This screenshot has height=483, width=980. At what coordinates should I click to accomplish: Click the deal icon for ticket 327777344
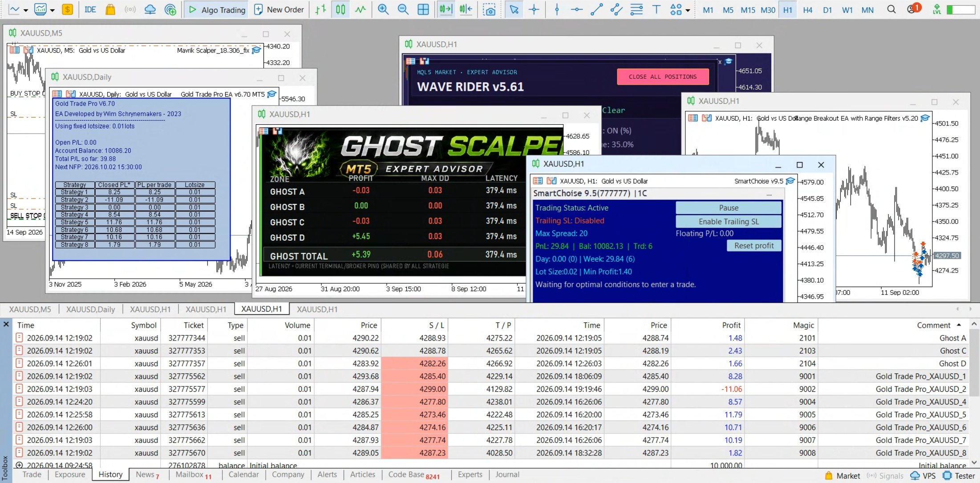19,338
